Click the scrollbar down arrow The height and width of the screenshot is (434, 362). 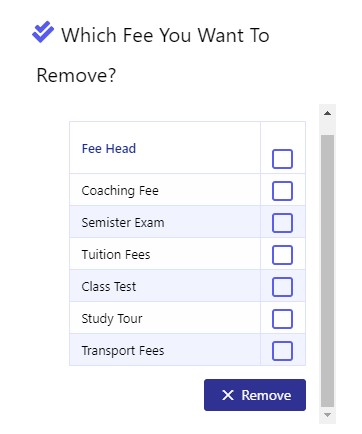tap(327, 415)
